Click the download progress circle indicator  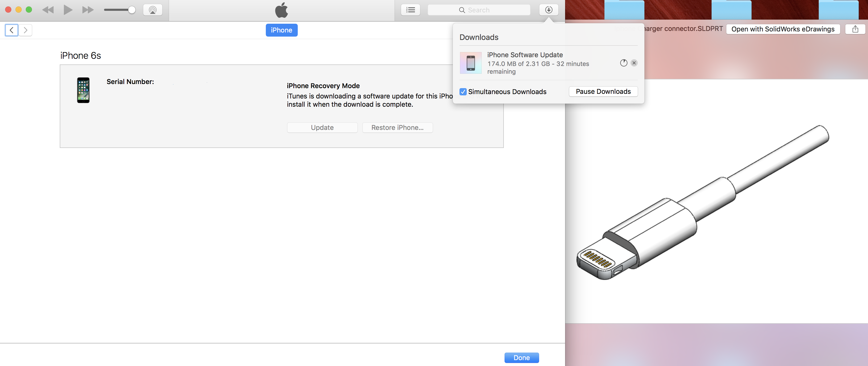pos(623,63)
